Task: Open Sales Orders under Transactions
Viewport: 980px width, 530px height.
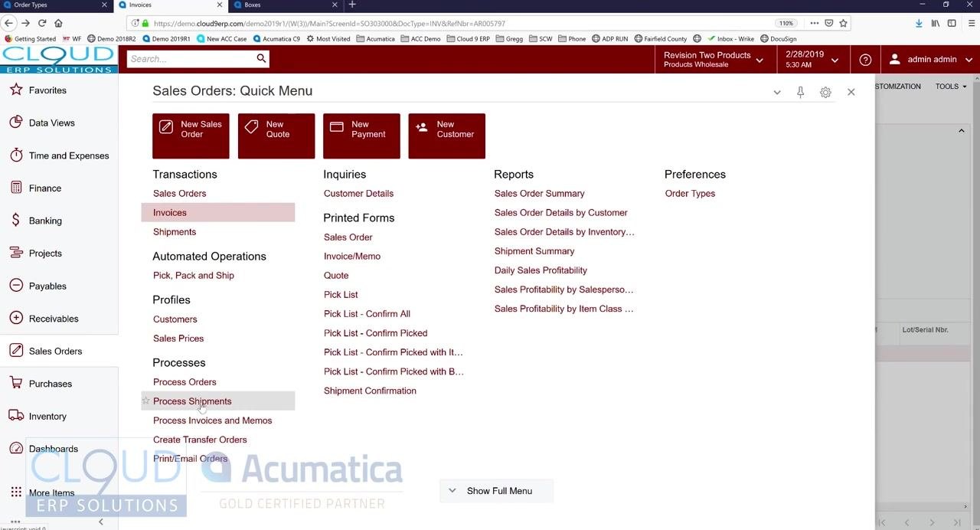Action: [179, 194]
